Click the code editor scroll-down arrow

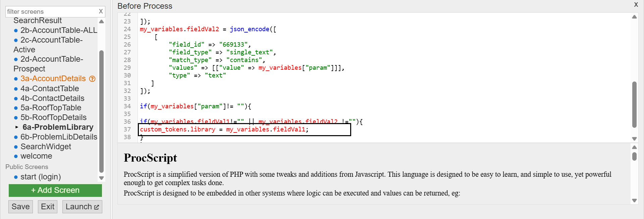pyautogui.click(x=634, y=139)
